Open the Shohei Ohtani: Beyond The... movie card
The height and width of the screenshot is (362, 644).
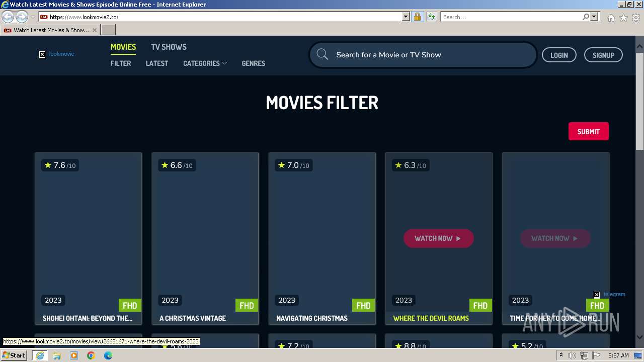(88, 238)
